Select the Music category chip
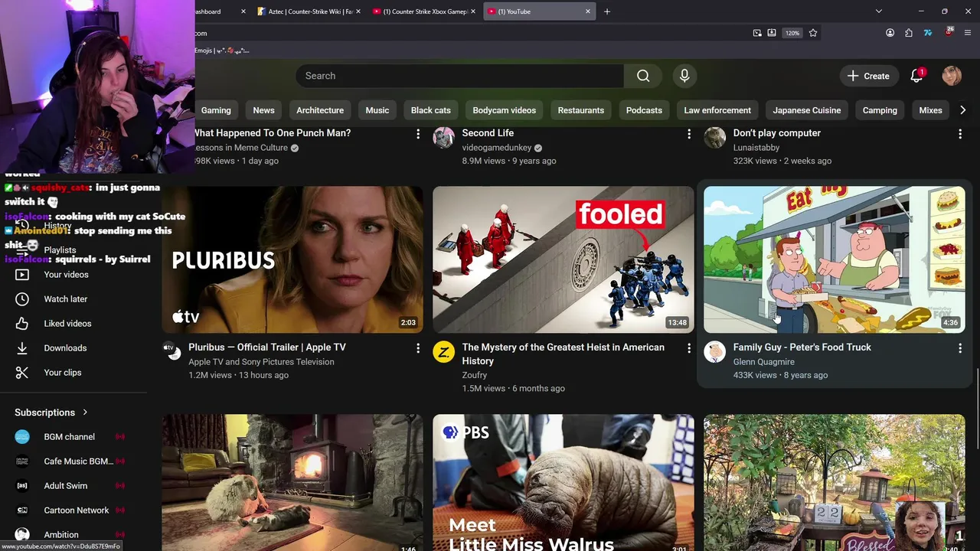Image resolution: width=980 pixels, height=551 pixels. click(377, 110)
